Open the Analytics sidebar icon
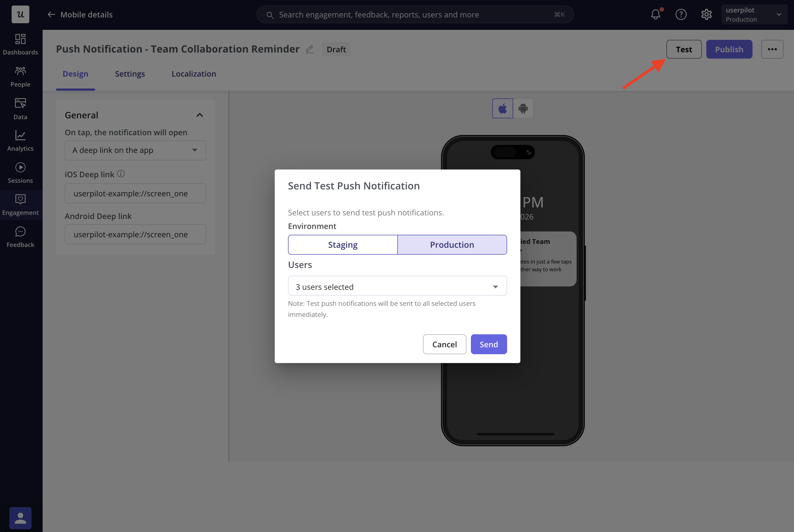The image size is (794, 532). [x=20, y=140]
